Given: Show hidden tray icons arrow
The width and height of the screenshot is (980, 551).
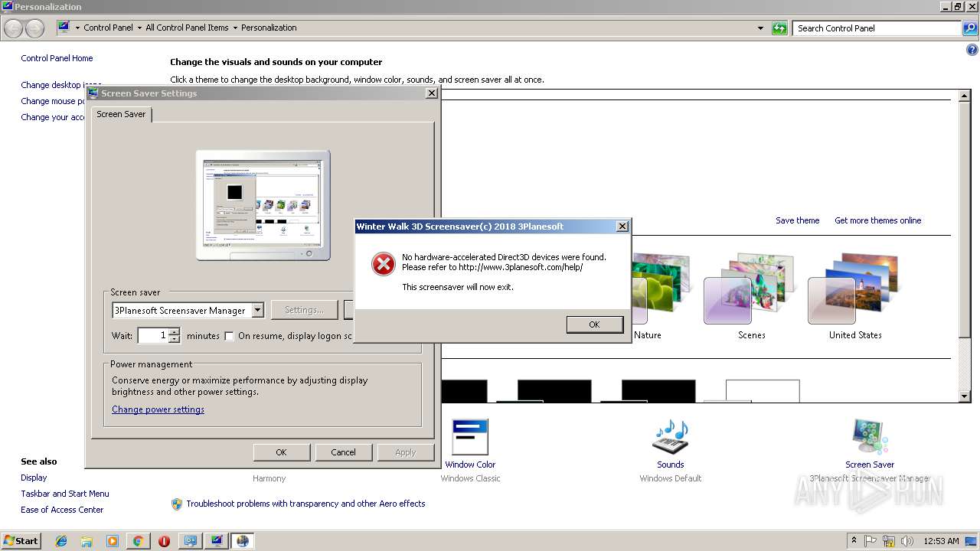Looking at the screenshot, I should coord(854,540).
